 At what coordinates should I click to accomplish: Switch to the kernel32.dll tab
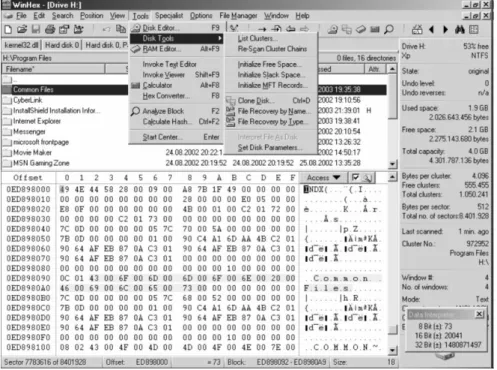coord(21,45)
